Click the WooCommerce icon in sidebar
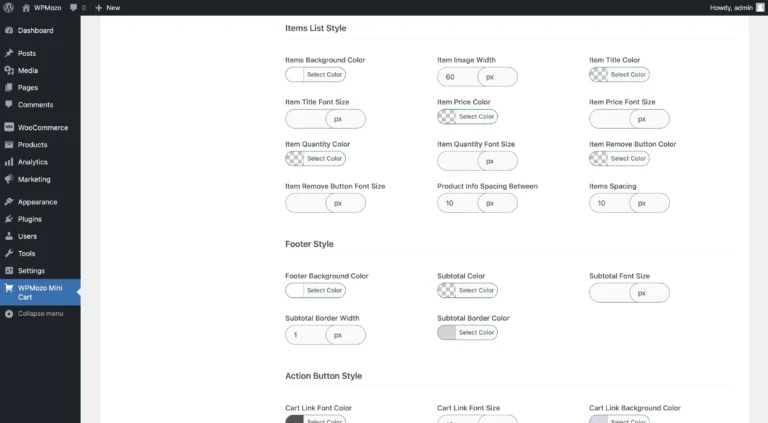 coord(9,127)
